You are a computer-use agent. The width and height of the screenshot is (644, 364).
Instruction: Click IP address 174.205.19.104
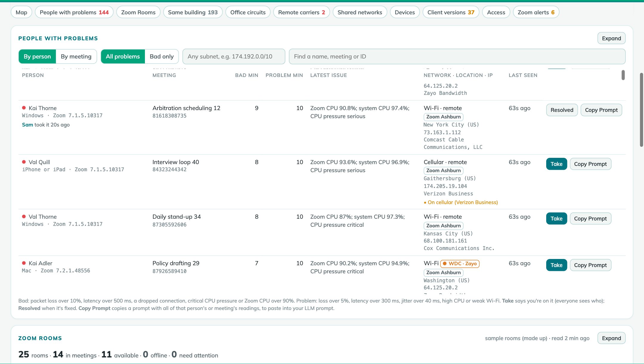[x=445, y=186]
